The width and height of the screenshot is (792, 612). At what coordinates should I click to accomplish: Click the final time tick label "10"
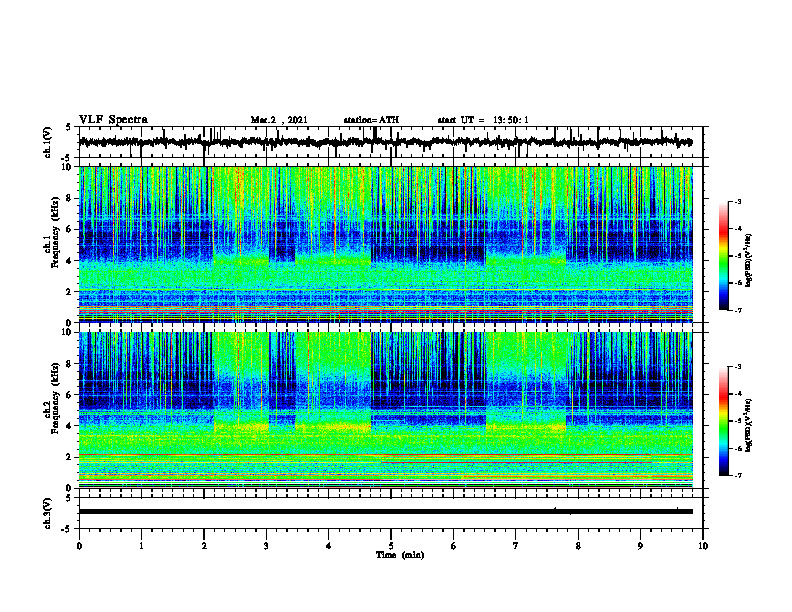click(x=703, y=546)
